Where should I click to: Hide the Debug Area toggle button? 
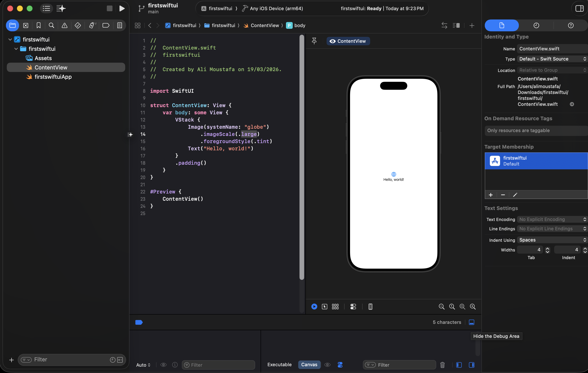471,322
